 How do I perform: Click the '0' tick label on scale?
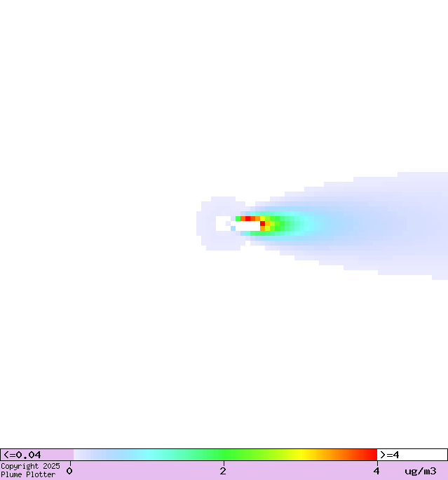(x=69, y=471)
